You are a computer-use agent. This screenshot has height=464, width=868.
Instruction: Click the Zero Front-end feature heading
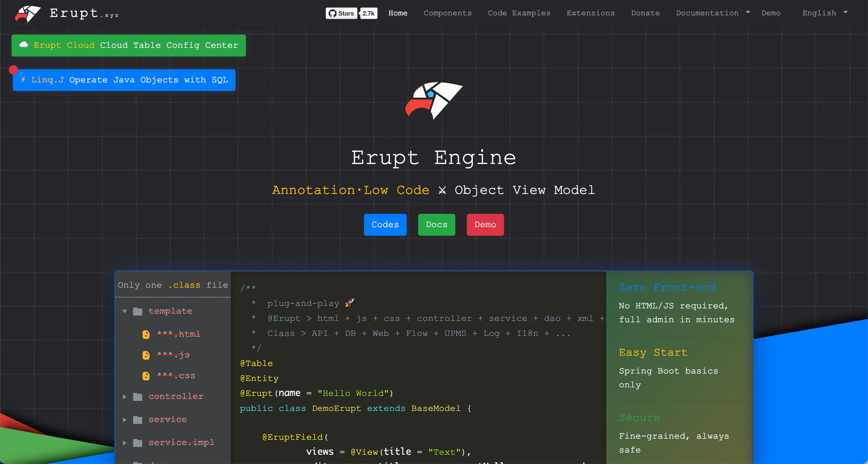coord(667,287)
